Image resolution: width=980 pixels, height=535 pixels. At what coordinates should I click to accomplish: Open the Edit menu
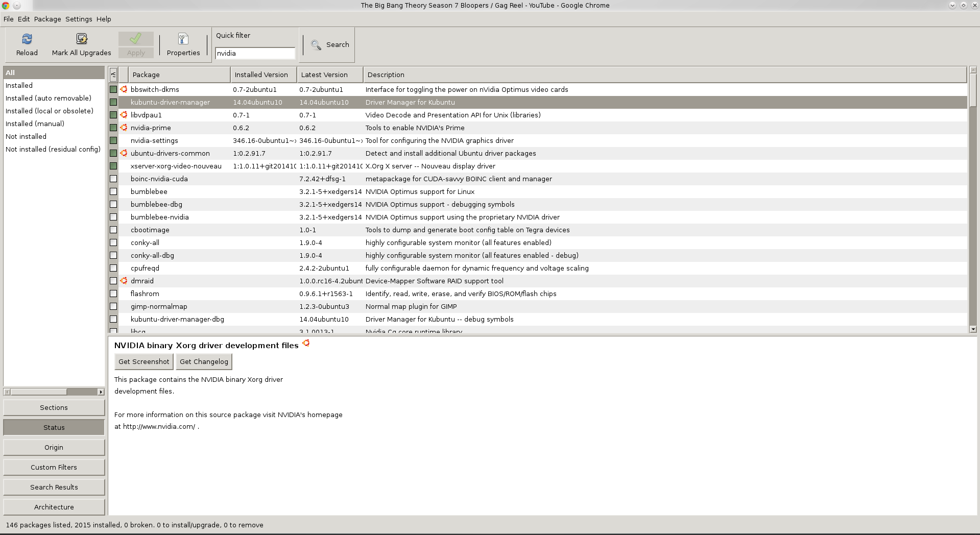[24, 19]
